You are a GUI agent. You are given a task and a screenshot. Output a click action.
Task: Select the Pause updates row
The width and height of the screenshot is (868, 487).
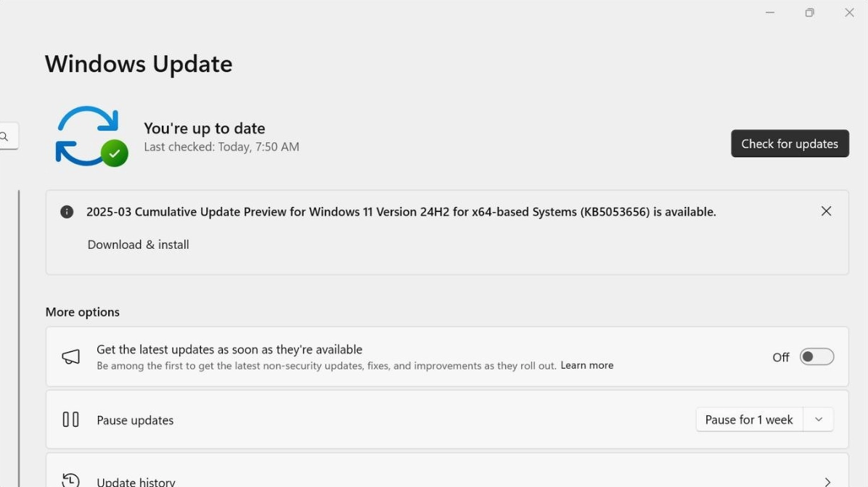coord(135,420)
